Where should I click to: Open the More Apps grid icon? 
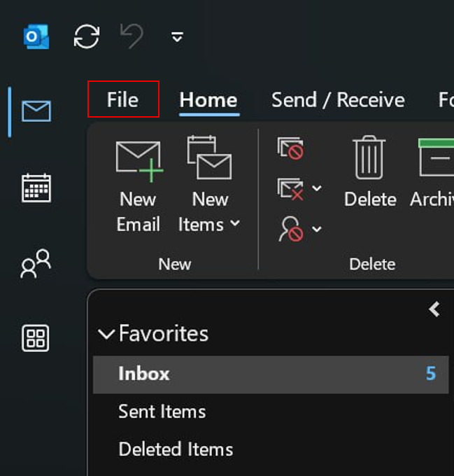point(36,338)
